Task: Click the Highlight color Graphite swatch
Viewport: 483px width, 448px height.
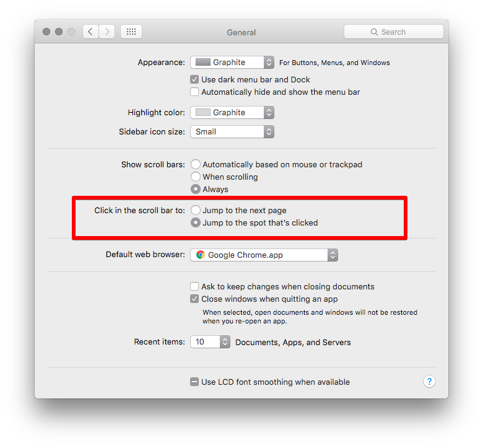Action: tap(203, 112)
